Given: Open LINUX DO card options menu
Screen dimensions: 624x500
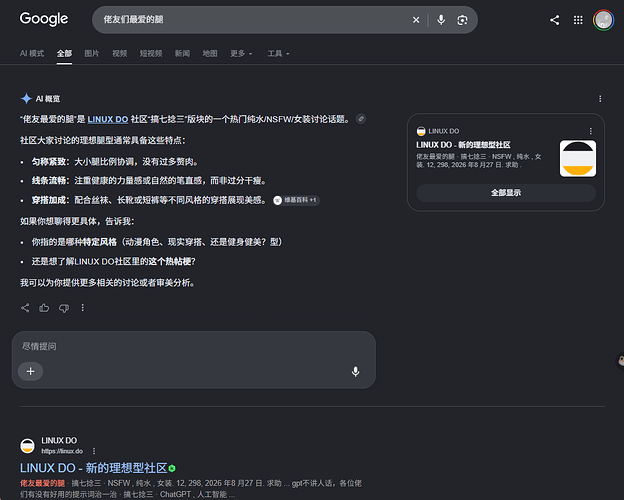Looking at the screenshot, I should click(x=591, y=131).
